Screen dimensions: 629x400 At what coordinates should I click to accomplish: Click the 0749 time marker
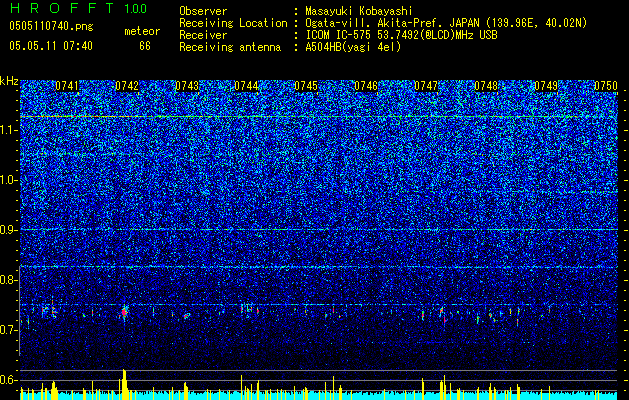(546, 86)
